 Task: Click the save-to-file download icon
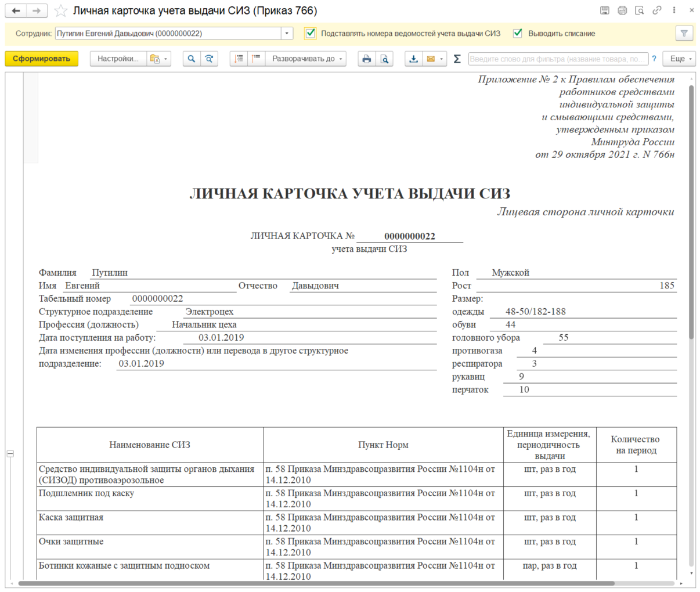(413, 59)
